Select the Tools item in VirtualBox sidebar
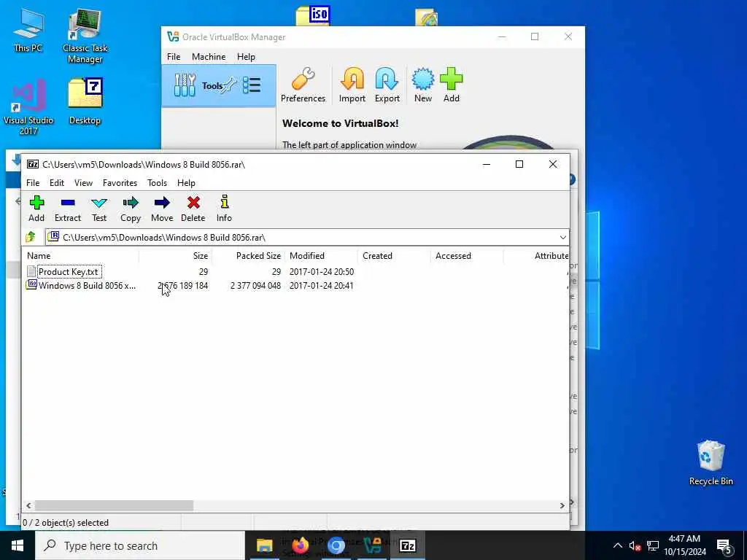The width and height of the screenshot is (747, 560). [219, 86]
